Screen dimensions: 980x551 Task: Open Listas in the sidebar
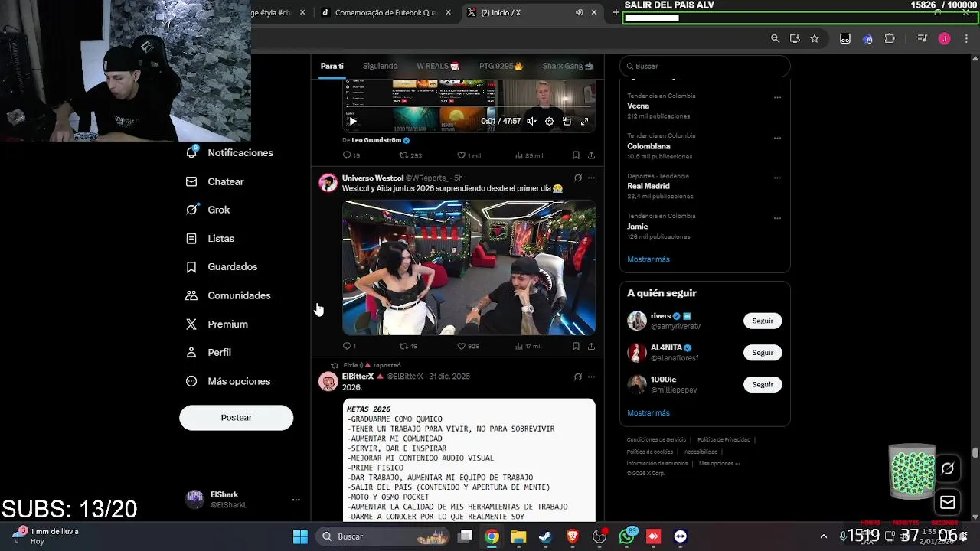coord(211,238)
